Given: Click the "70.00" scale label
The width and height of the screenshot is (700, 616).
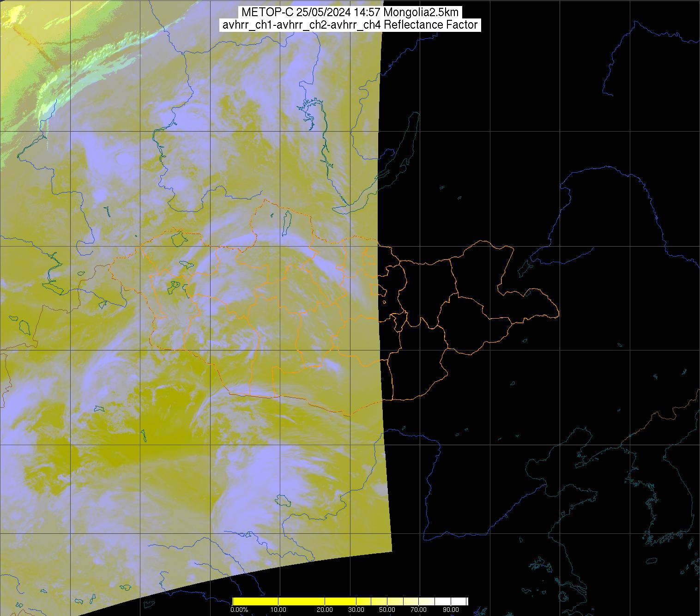Looking at the screenshot, I should (419, 610).
